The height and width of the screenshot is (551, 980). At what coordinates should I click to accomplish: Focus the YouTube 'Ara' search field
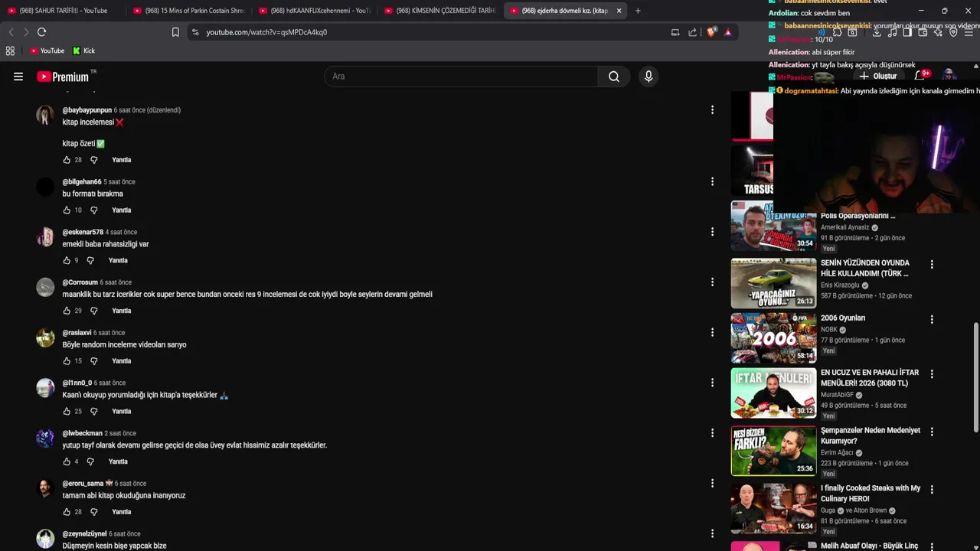(x=461, y=77)
